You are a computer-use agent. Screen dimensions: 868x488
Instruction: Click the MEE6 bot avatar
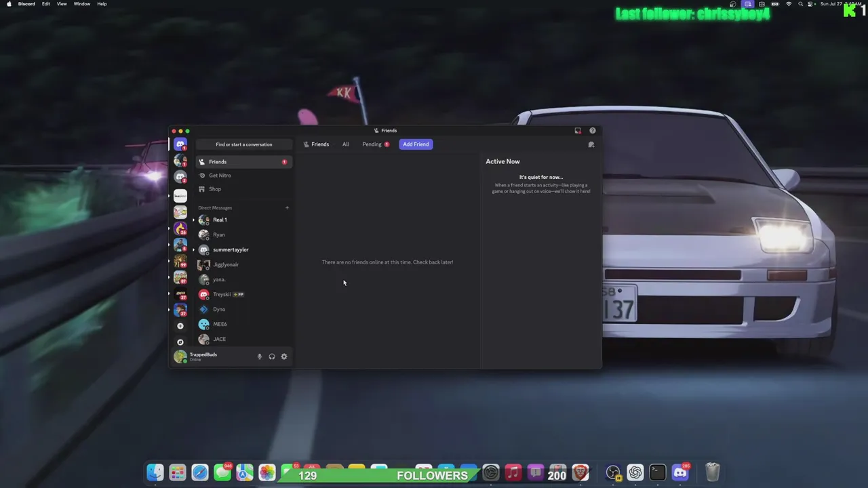point(203,324)
